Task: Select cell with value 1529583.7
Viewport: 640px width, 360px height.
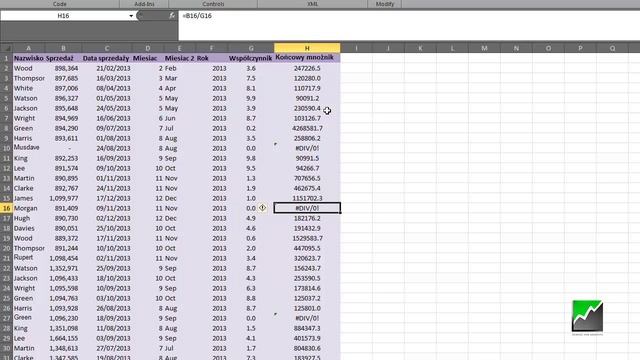Action: [307, 238]
